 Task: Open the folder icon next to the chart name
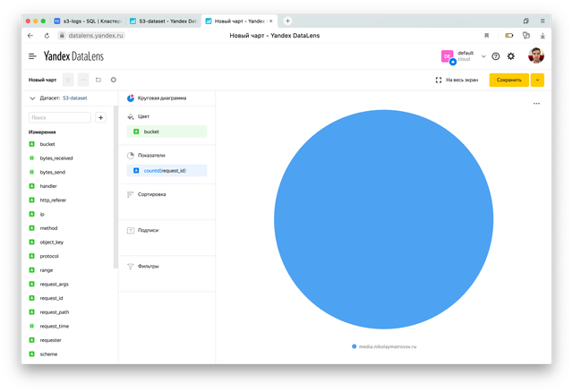98,80
